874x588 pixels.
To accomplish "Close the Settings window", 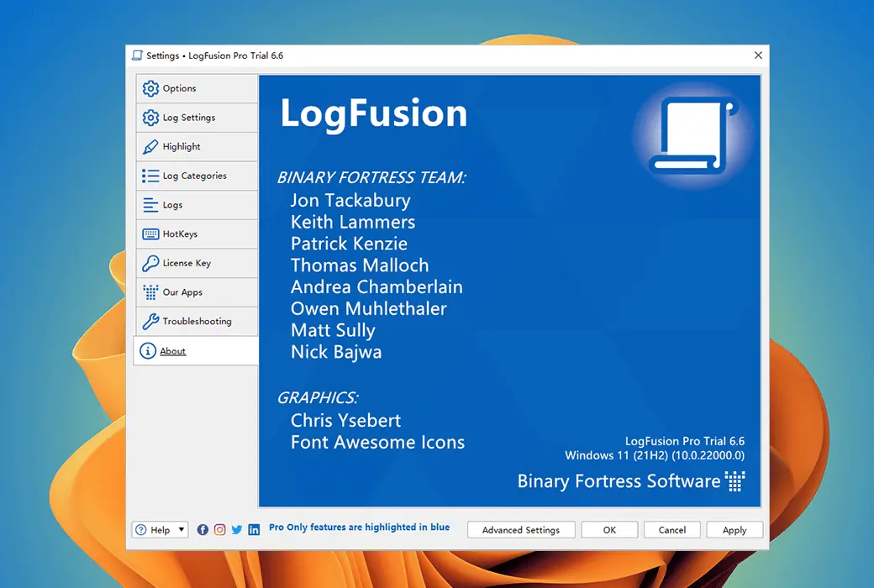I will tap(758, 55).
